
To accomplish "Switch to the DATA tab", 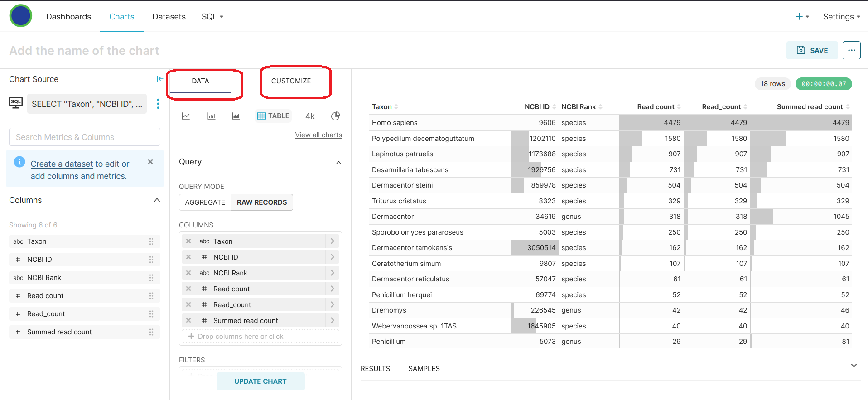I will point(200,81).
